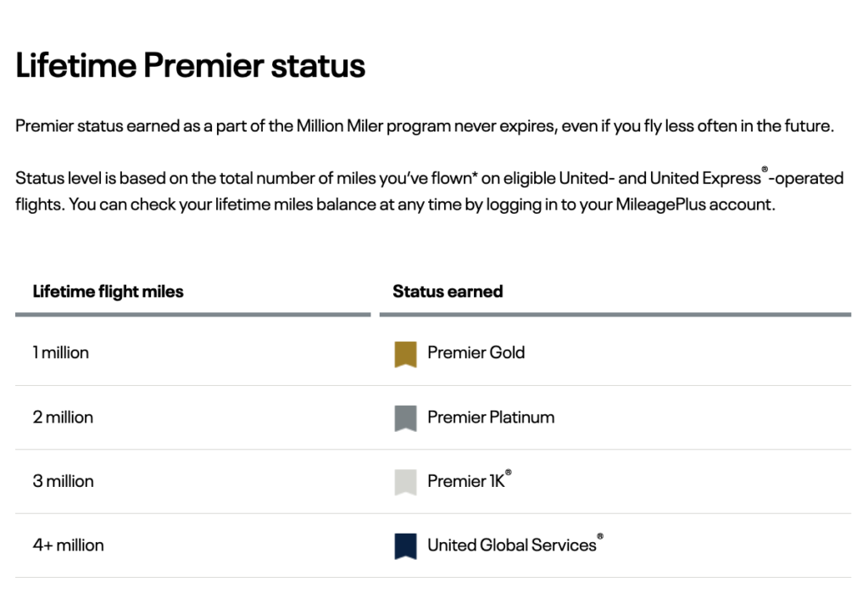Screen dimensions: 868x593
Task: Click the sentence starting Status level is based
Action: coord(254,179)
